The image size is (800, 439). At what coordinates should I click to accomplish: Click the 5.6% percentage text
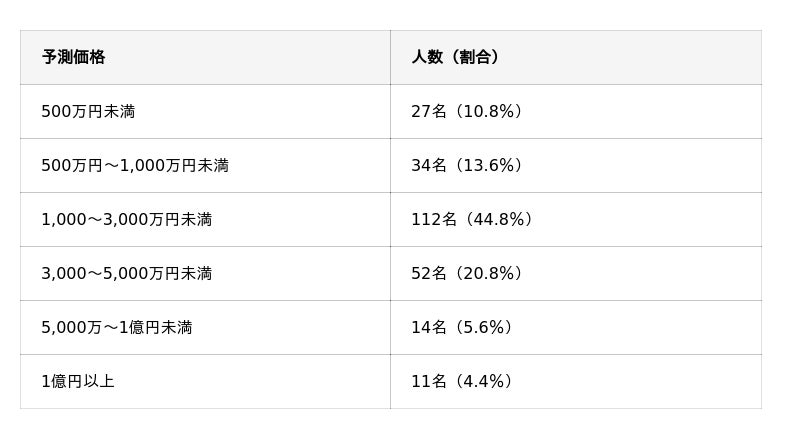(484, 327)
